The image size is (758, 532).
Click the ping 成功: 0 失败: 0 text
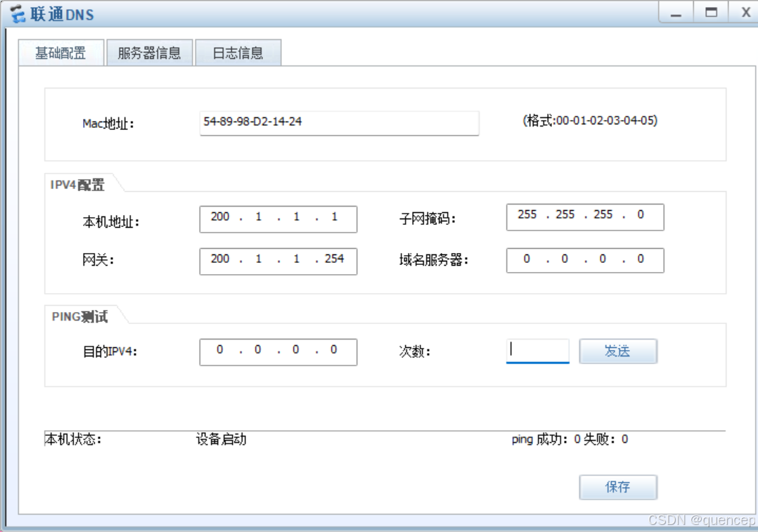click(570, 439)
